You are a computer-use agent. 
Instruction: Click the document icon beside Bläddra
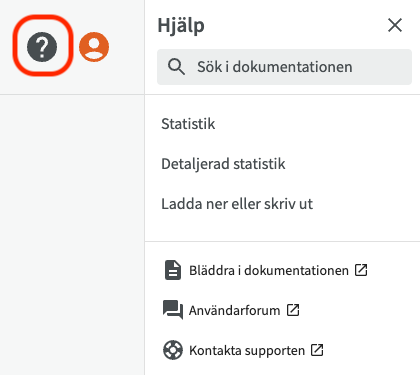[173, 270]
